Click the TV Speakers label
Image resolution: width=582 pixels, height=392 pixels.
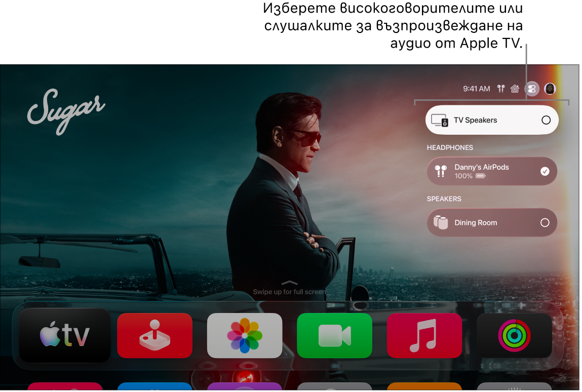(476, 120)
